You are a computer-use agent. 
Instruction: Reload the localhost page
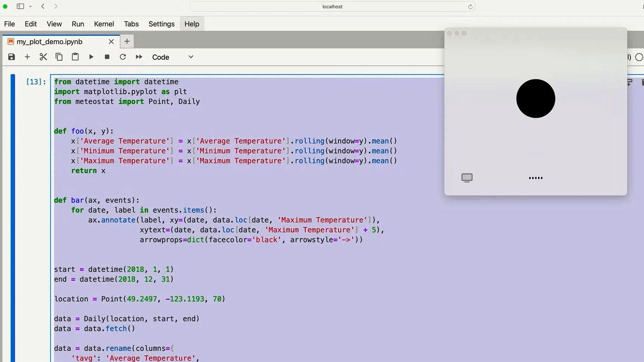[470, 7]
